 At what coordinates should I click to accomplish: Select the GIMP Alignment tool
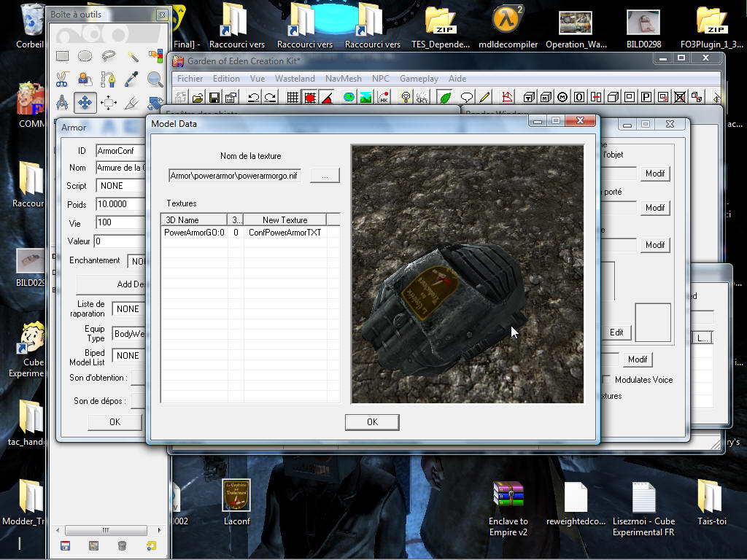(x=109, y=102)
